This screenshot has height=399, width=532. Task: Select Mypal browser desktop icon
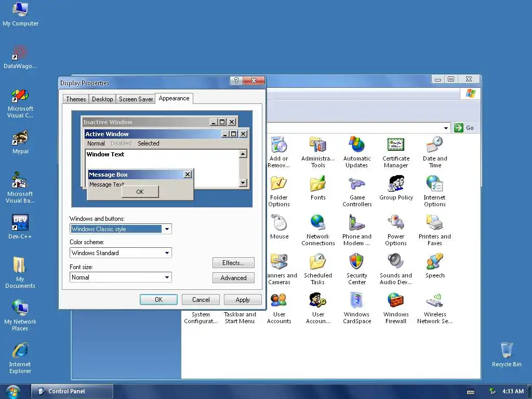[20, 142]
